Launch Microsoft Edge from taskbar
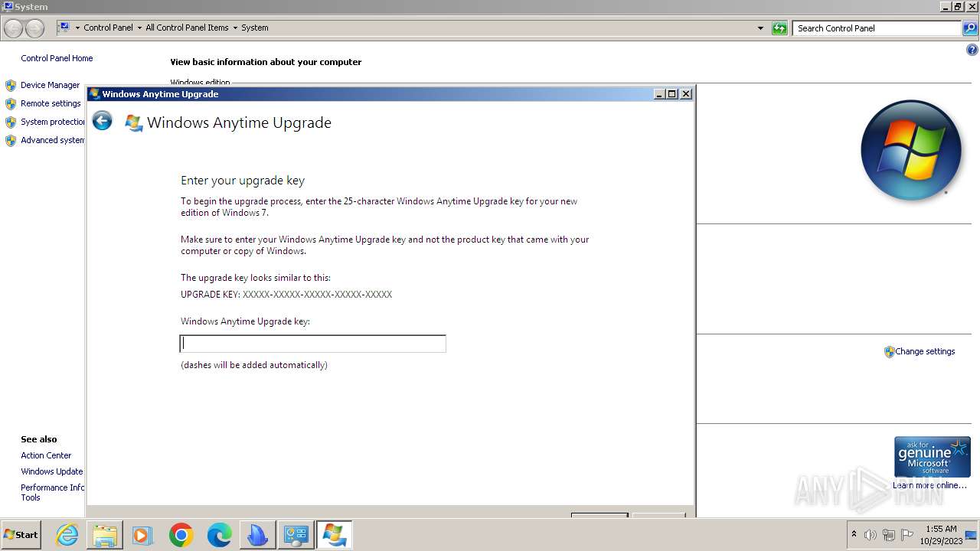This screenshot has width=980, height=551. [x=219, y=535]
